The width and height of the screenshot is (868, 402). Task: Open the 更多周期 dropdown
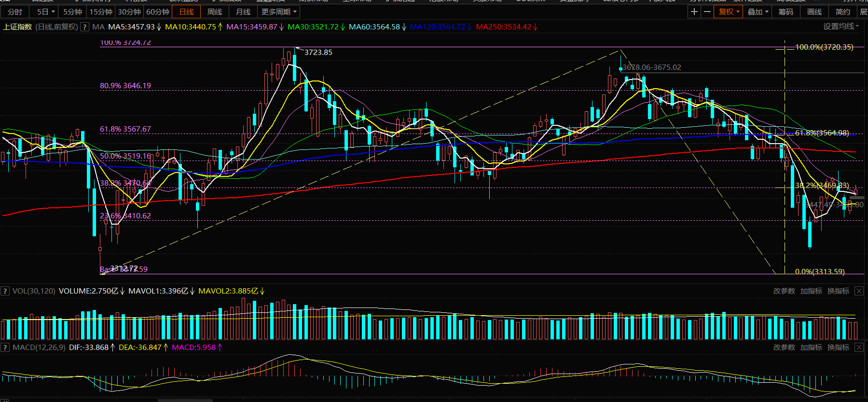coord(279,12)
